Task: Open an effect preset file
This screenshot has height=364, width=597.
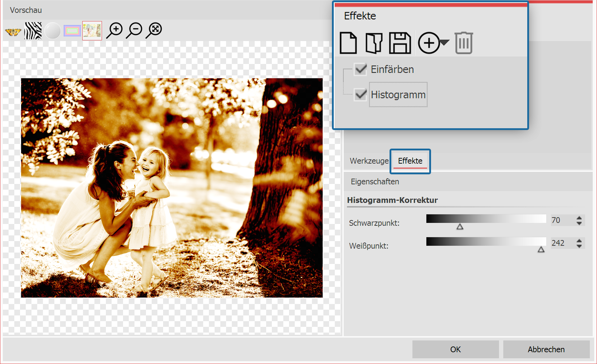Action: pos(373,43)
